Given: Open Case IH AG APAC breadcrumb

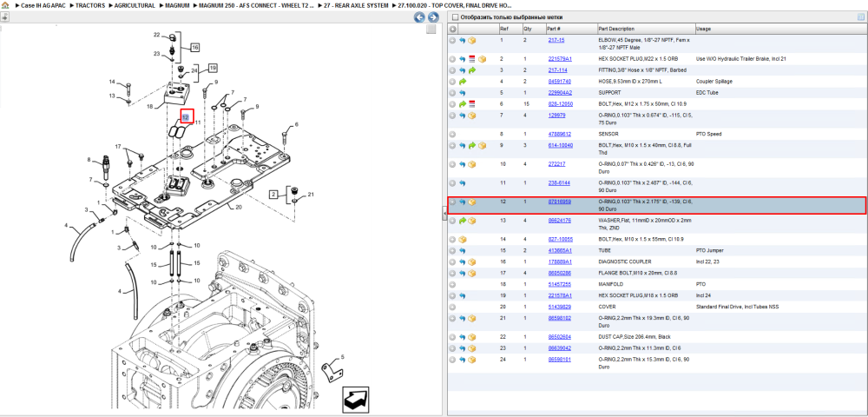Looking at the screenshot, I should 43,5.
